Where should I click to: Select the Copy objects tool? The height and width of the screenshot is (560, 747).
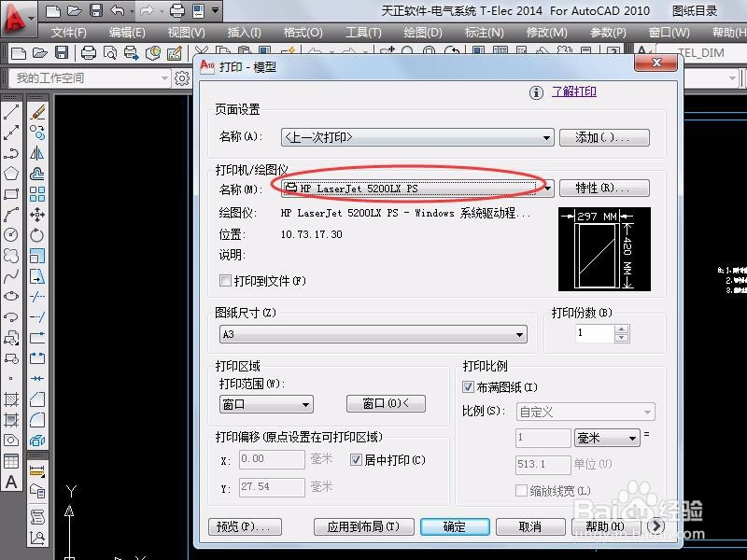37,133
